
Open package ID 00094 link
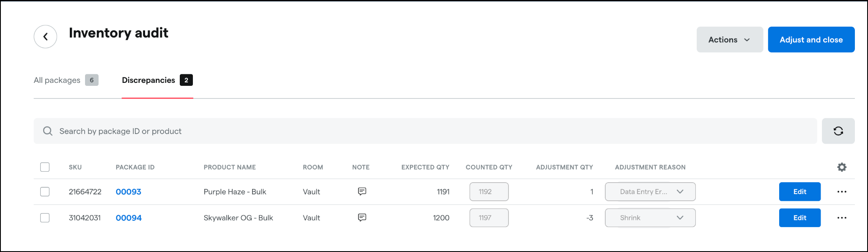[129, 218]
